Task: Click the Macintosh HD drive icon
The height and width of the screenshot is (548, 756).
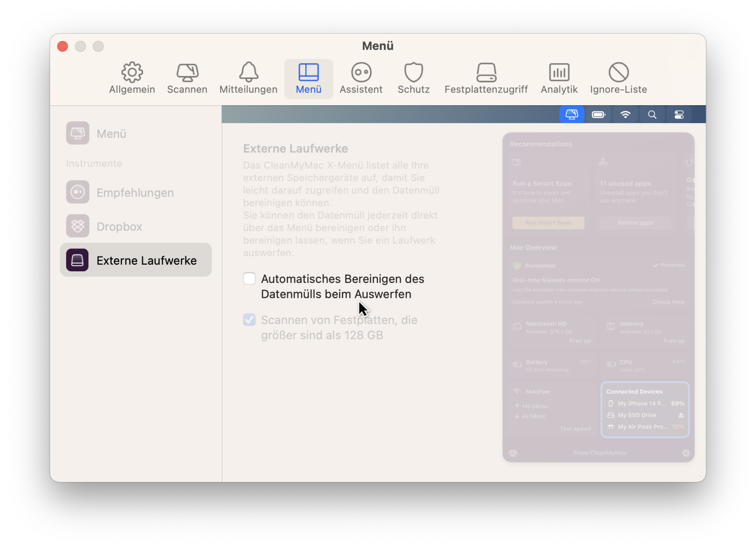Action: click(x=517, y=326)
